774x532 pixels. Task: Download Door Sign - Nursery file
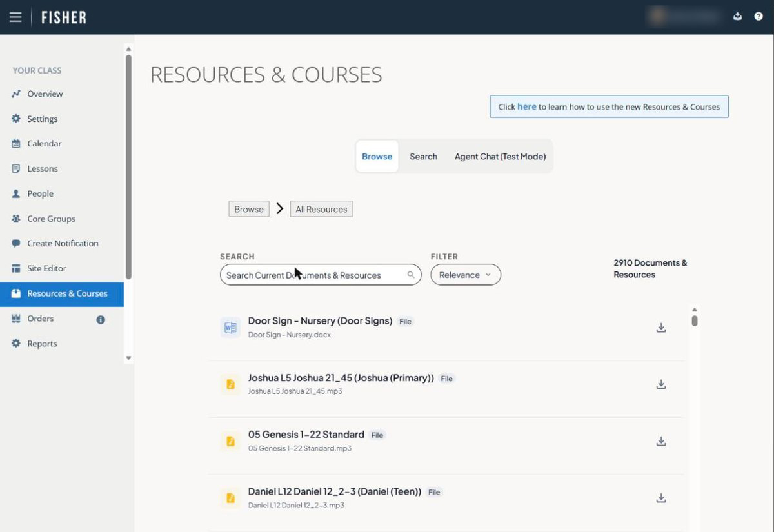point(661,328)
